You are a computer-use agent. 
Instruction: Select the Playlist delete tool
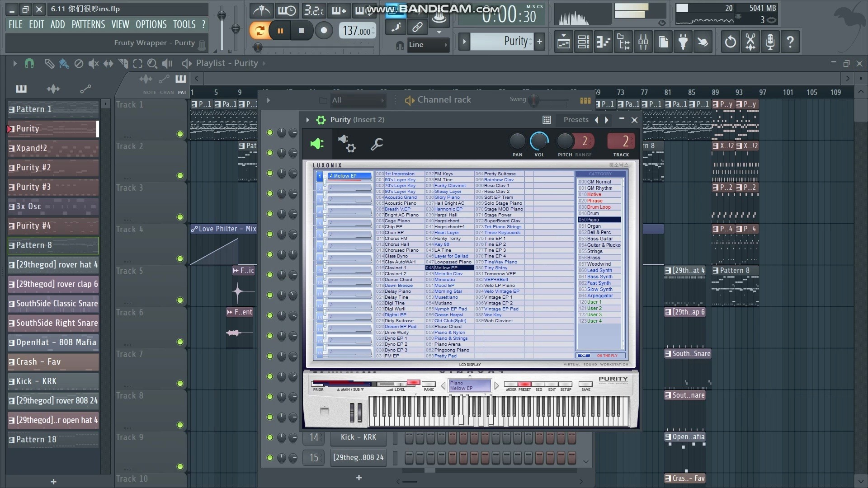point(79,64)
